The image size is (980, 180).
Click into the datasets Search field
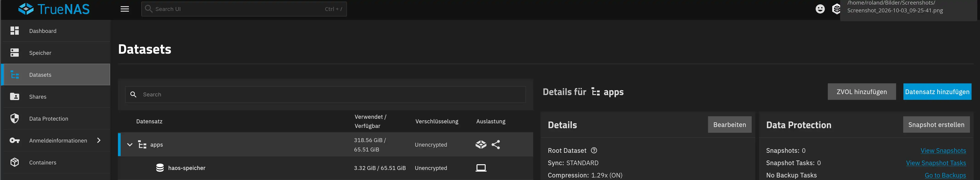click(325, 94)
